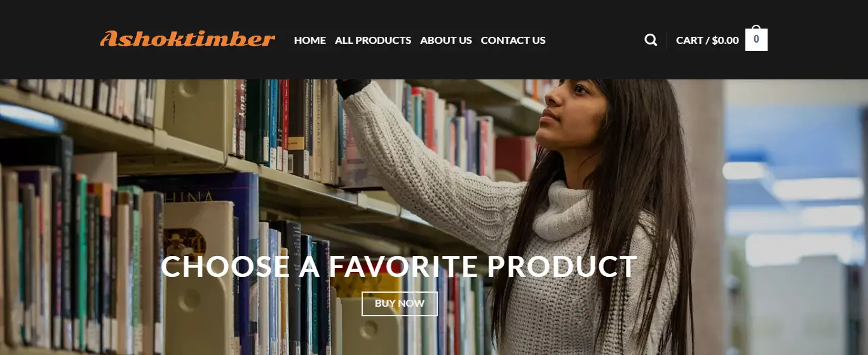
Task: Click the CART / $0.00 link
Action: (707, 40)
